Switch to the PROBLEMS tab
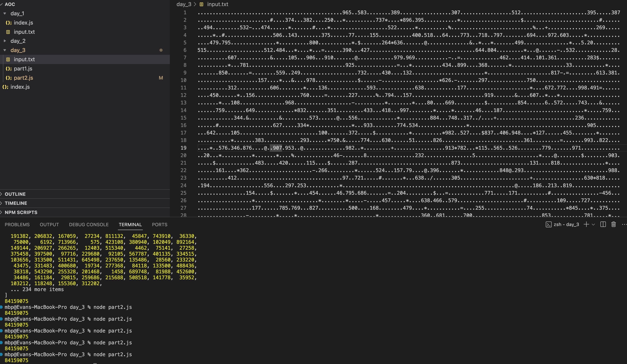 [x=17, y=224]
